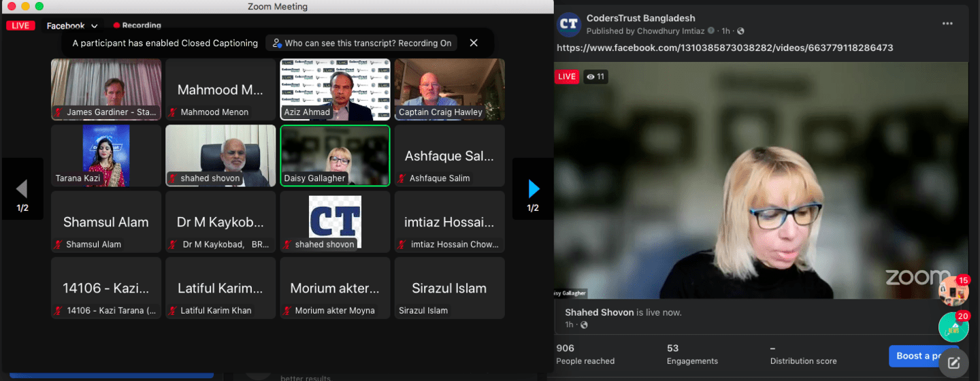Open the chat head with 20 notifications
The image size is (980, 381).
click(953, 327)
